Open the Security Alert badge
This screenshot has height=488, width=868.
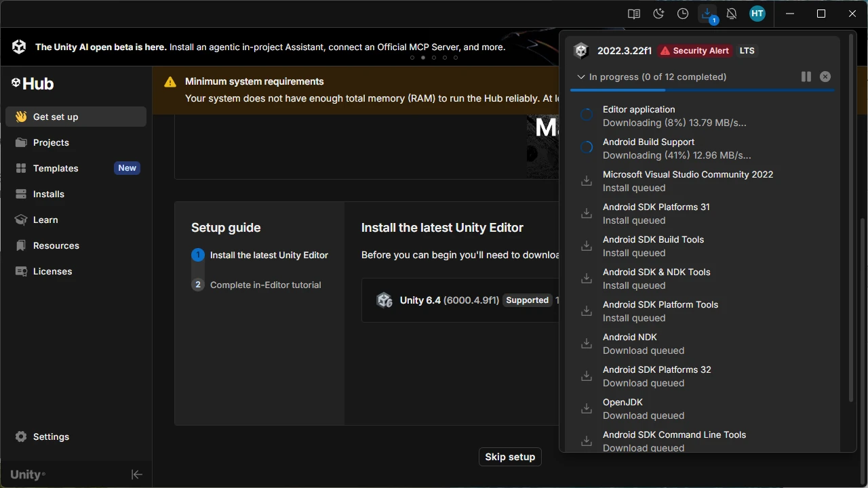pyautogui.click(x=694, y=51)
